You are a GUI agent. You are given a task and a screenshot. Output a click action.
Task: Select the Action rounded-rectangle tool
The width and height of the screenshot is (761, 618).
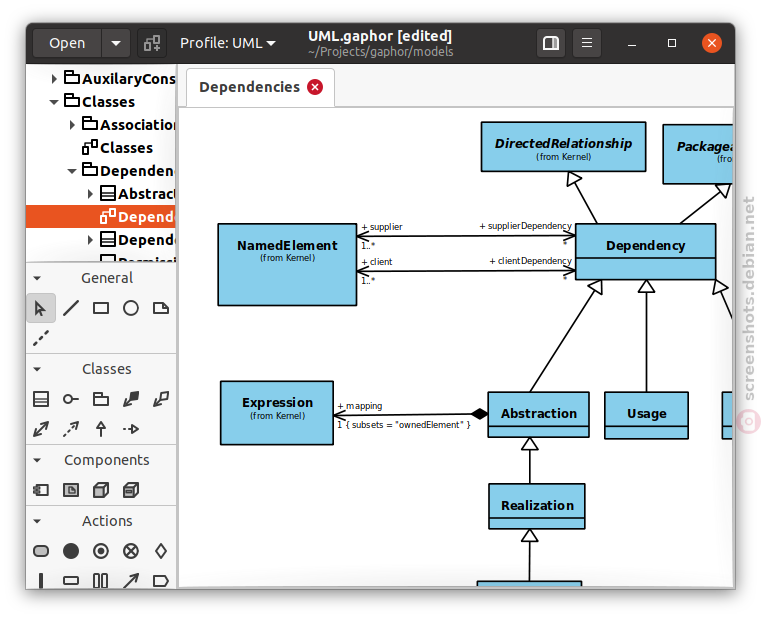click(x=41, y=551)
